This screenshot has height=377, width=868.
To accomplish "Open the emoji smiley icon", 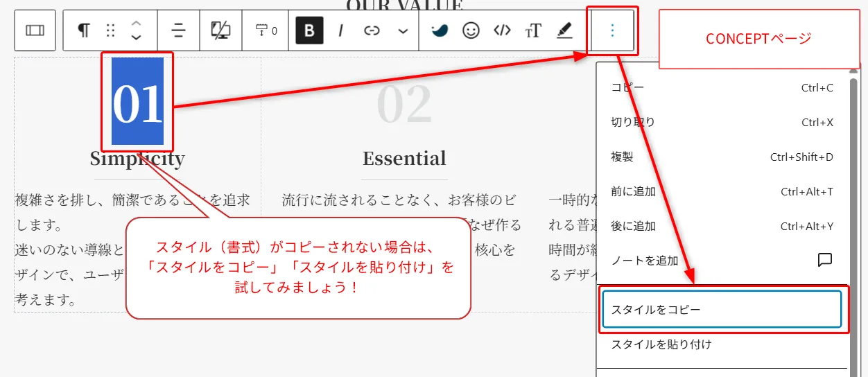I will point(471,30).
